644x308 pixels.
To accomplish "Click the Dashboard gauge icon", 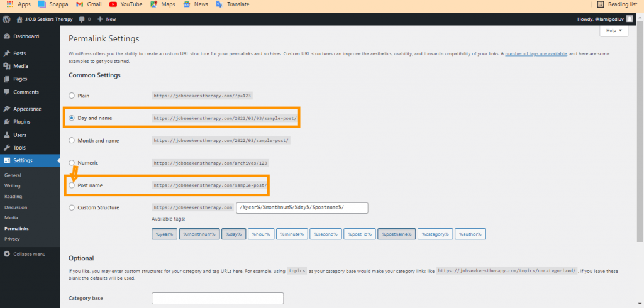I will pos(6,36).
